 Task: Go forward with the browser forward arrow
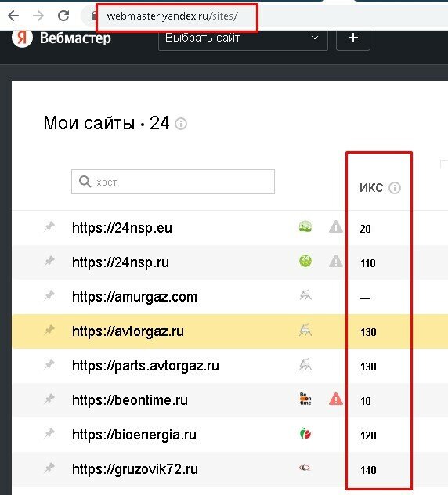[x=38, y=16]
